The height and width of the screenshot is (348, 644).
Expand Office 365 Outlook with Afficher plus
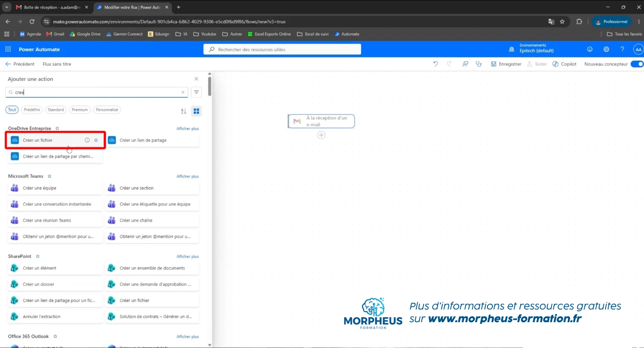click(187, 337)
